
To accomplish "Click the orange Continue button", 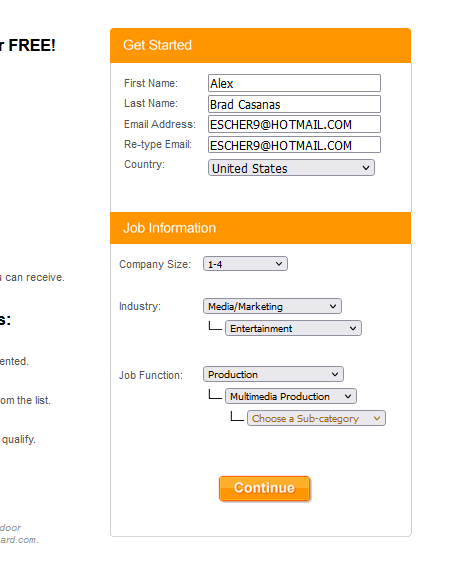I will click(x=264, y=489).
